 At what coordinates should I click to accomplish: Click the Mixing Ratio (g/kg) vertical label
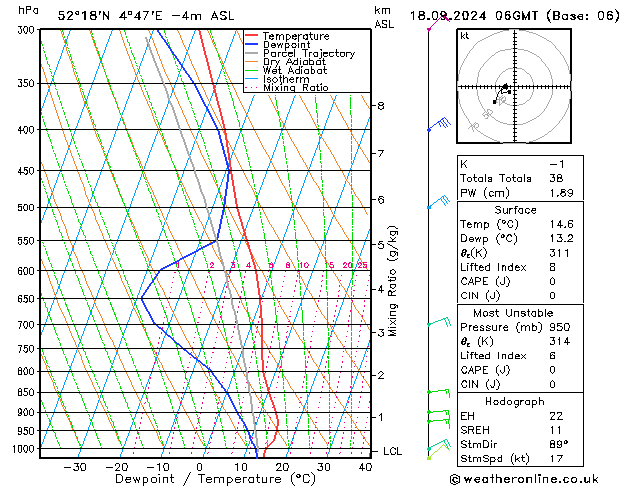tap(392, 281)
